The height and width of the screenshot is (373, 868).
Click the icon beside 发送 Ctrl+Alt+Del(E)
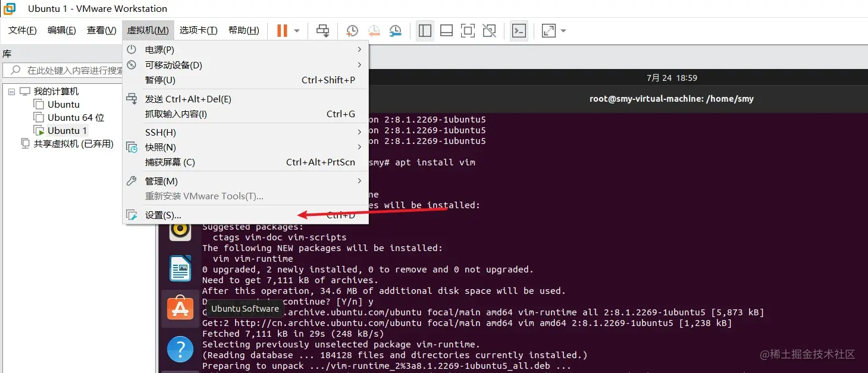click(132, 99)
